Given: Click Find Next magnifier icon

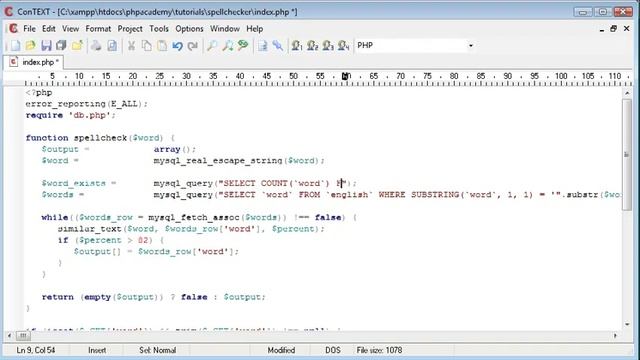Looking at the screenshot, I should [227, 45].
